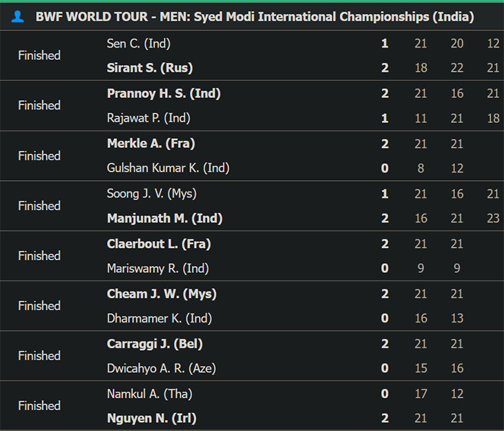504x431 pixels.
Task: Open Merkle A. (Fra) match details
Action: pos(252,155)
